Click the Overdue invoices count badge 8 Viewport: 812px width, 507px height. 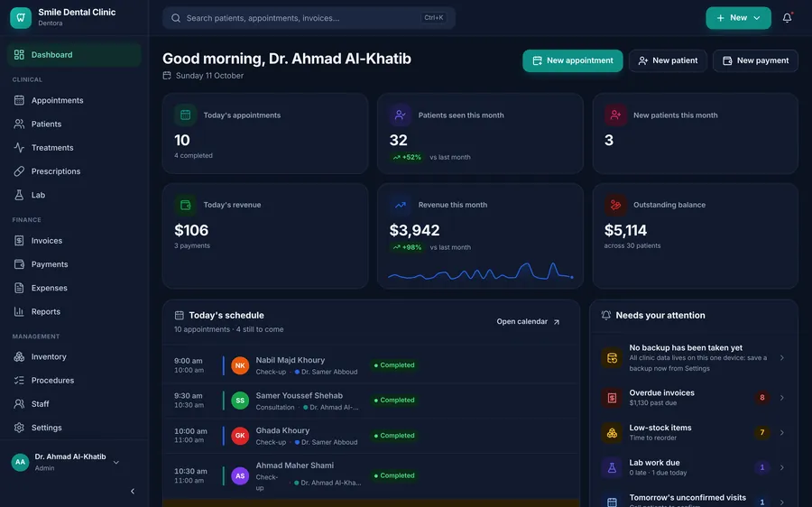coord(761,398)
